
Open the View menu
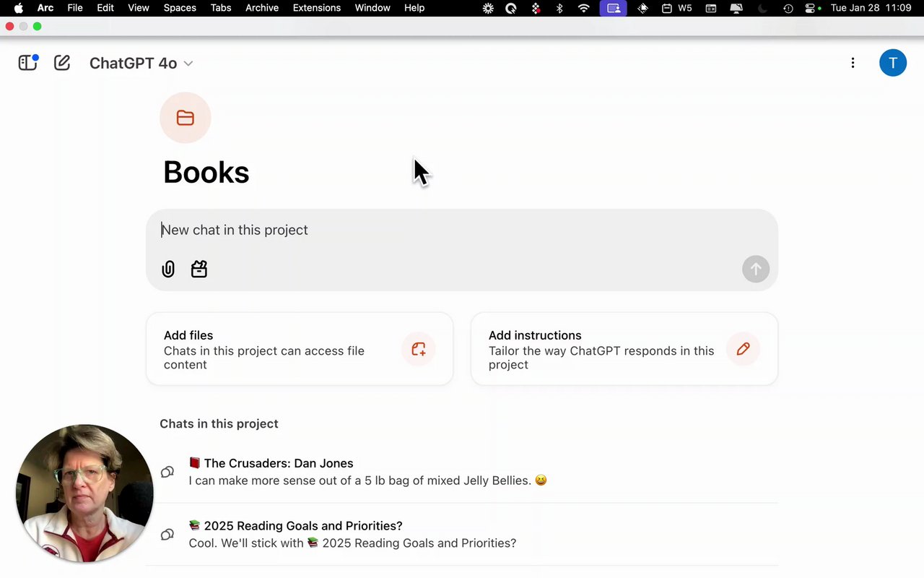pos(138,8)
